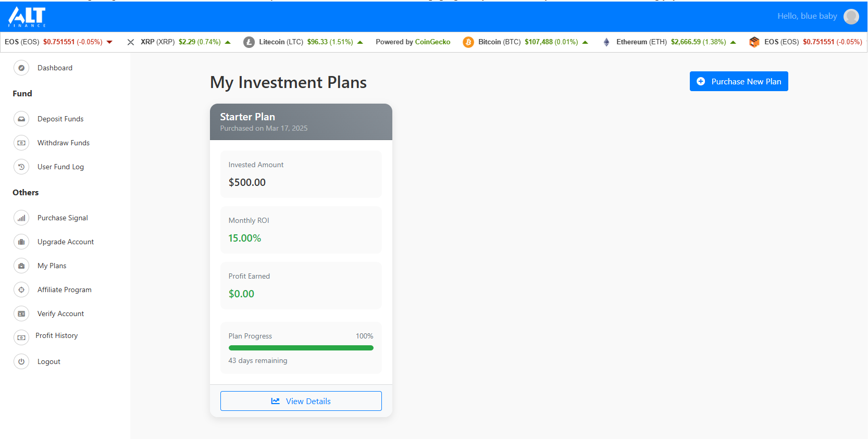Click the Plan Progress bar
Screen dimensions: 868x439
tap(301, 348)
